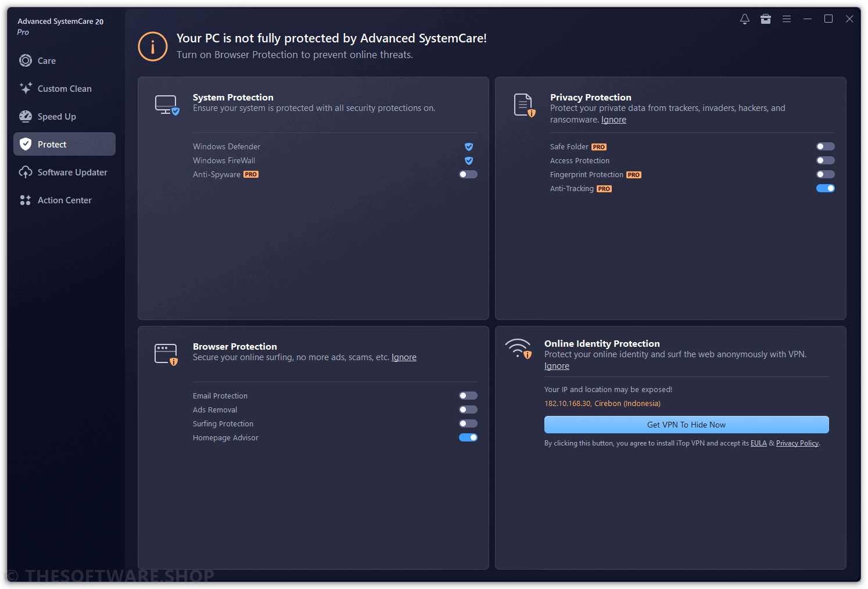Screen dimensions: 868x589
Task: Click the exposed IP address text
Action: [x=602, y=404]
